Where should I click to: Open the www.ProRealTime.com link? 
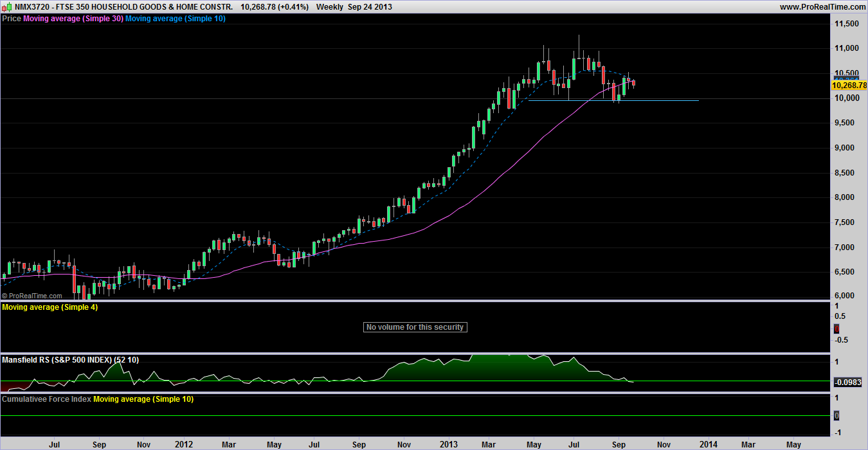point(821,7)
